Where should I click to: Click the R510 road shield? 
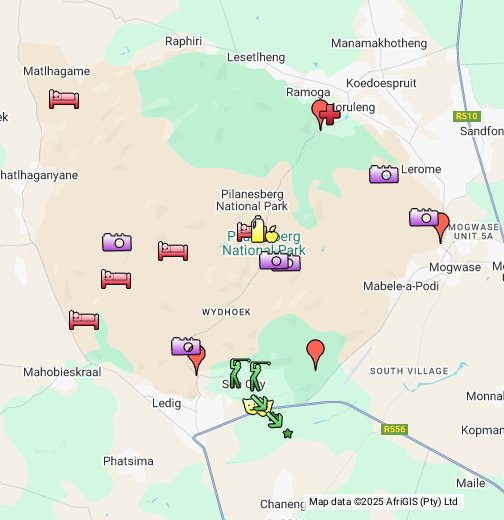click(467, 116)
